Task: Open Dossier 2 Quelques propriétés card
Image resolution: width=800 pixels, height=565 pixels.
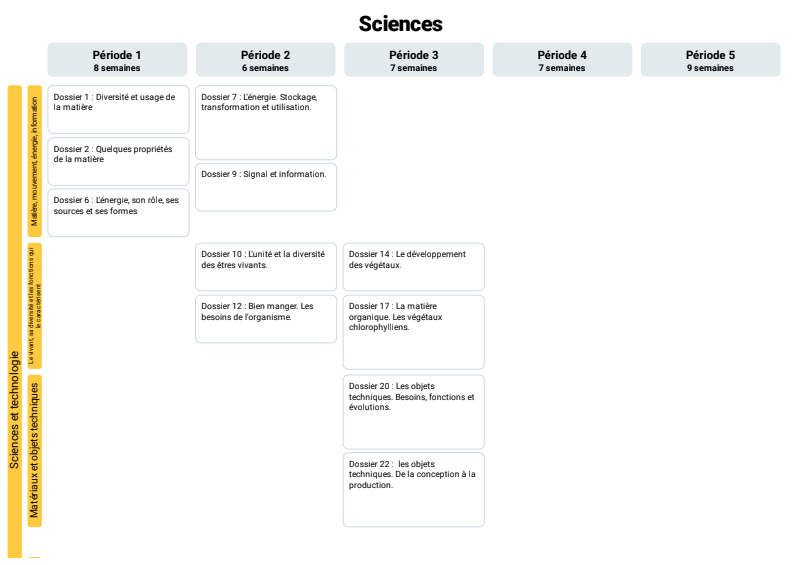Action: click(x=118, y=161)
